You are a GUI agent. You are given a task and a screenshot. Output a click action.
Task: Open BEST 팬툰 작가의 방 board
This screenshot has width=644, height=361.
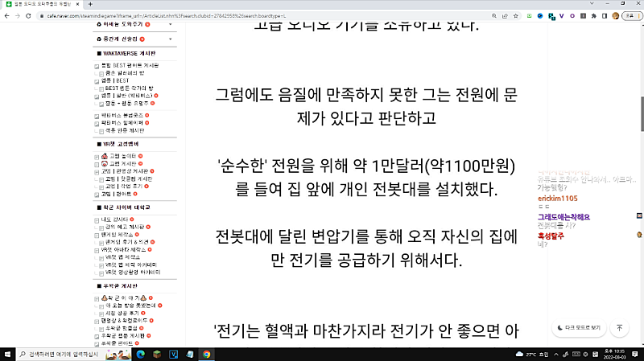click(x=129, y=88)
